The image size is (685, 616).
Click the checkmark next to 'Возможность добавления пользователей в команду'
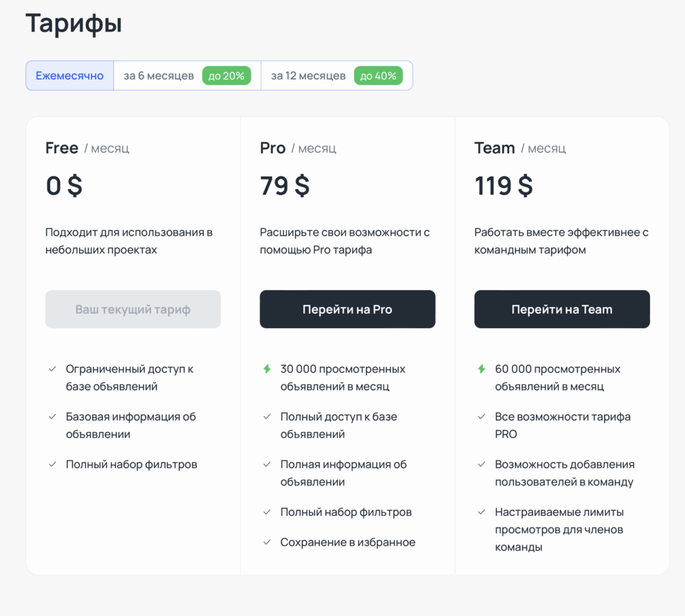481,464
